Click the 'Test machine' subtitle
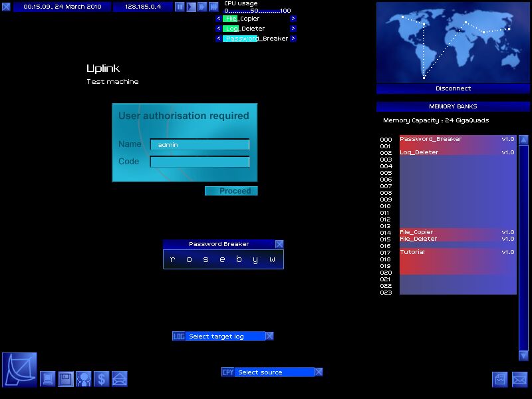The height and width of the screenshot is (399, 532). [x=112, y=82]
